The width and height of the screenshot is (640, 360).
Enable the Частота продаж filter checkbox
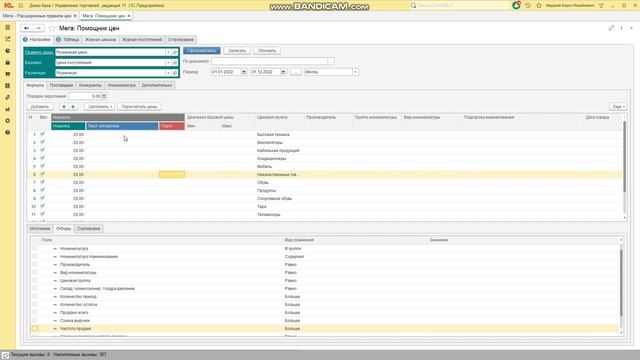click(34, 328)
